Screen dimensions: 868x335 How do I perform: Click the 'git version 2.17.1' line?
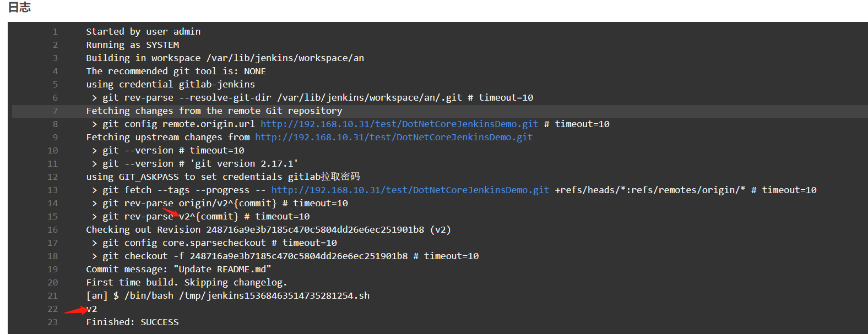click(x=200, y=164)
